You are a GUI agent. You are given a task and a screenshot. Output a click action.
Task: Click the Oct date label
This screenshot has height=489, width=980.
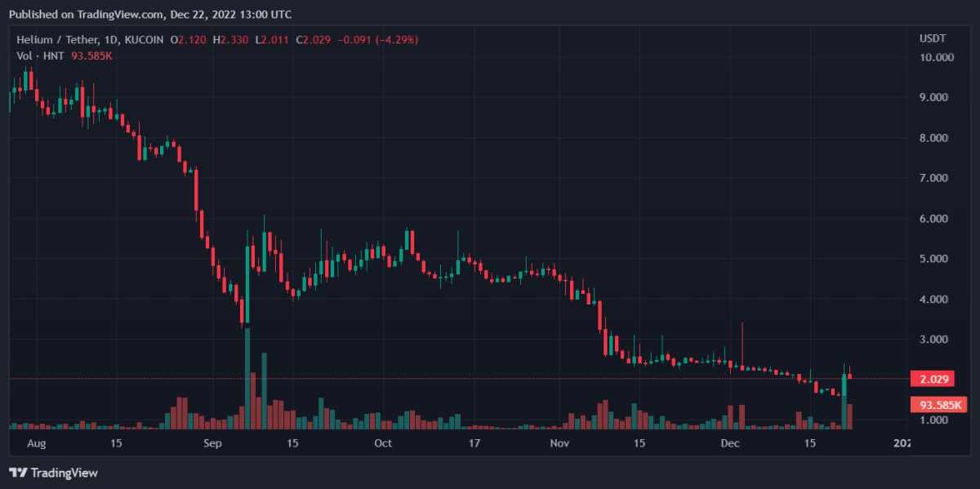click(x=382, y=443)
